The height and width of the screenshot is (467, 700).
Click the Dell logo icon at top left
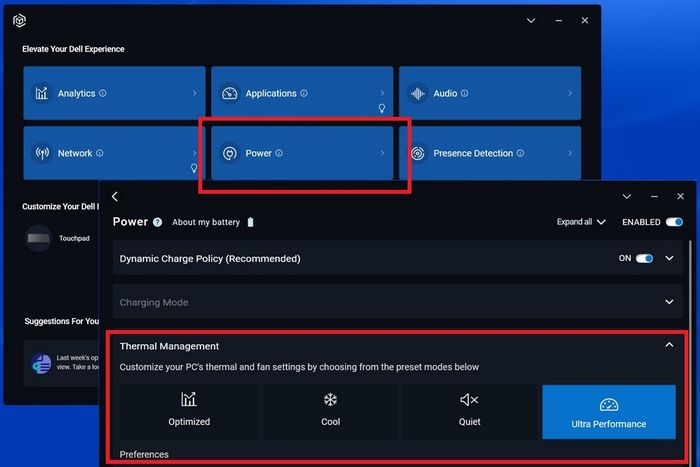point(19,20)
